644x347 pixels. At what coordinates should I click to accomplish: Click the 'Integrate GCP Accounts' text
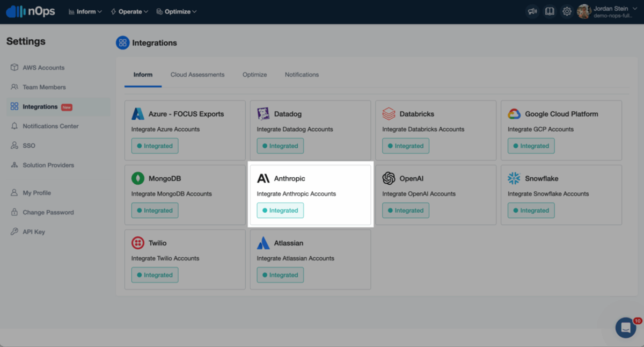pos(540,129)
